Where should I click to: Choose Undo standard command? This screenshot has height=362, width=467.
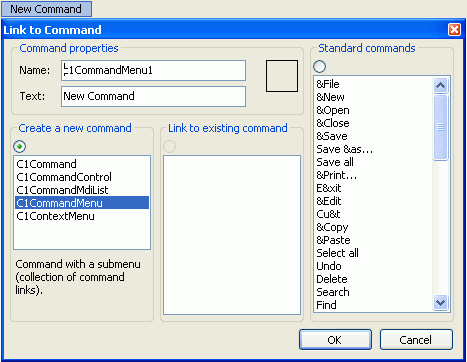pos(373,266)
